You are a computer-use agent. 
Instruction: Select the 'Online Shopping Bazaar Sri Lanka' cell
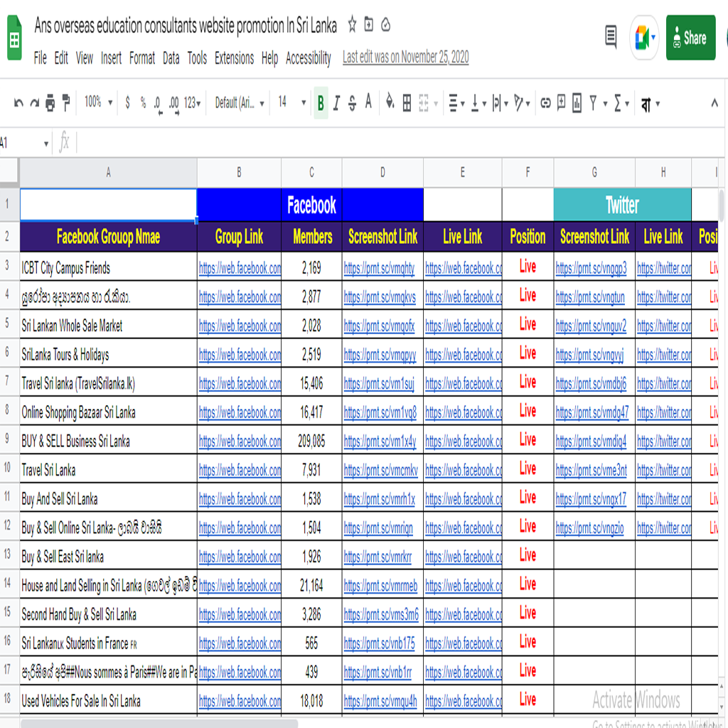pos(108,412)
